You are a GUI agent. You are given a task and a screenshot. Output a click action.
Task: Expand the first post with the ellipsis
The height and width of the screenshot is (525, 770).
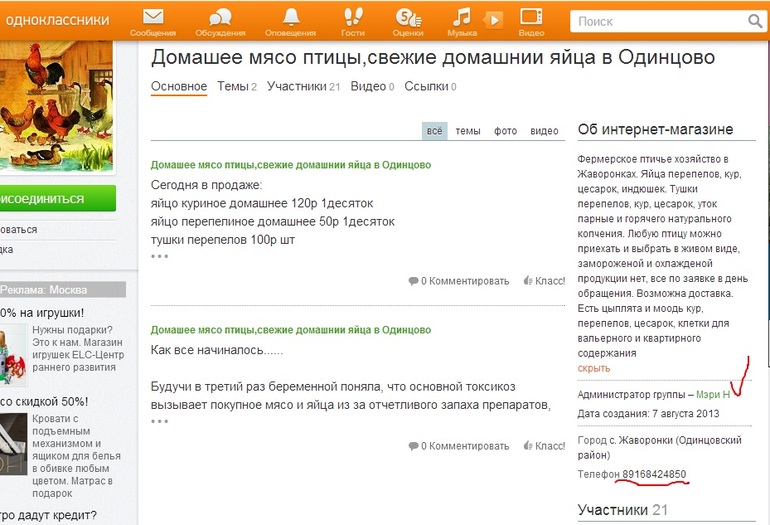[x=160, y=256]
